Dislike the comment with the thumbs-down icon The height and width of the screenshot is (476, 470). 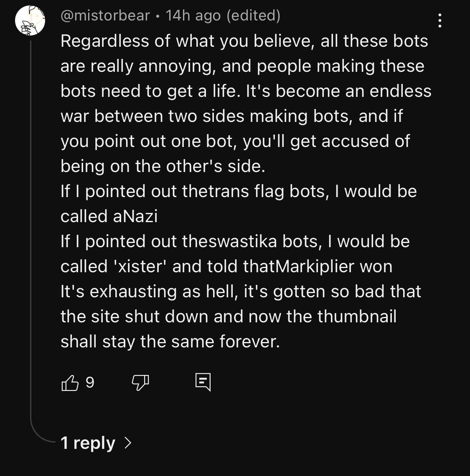tap(140, 382)
